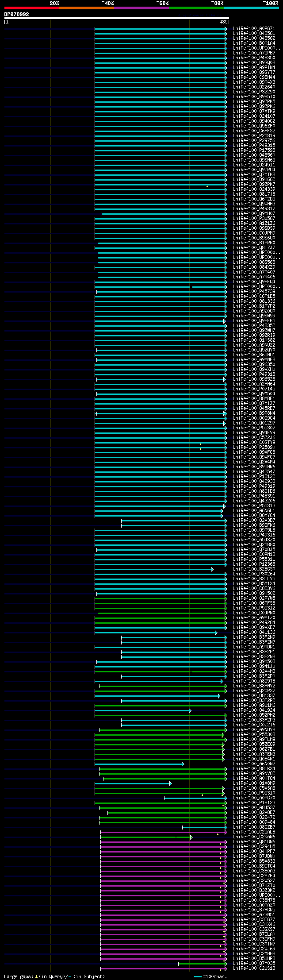Select hit UniRef100_C9EH44
Image resolution: width=283 pixels, height=980 pixels.
point(254,77)
